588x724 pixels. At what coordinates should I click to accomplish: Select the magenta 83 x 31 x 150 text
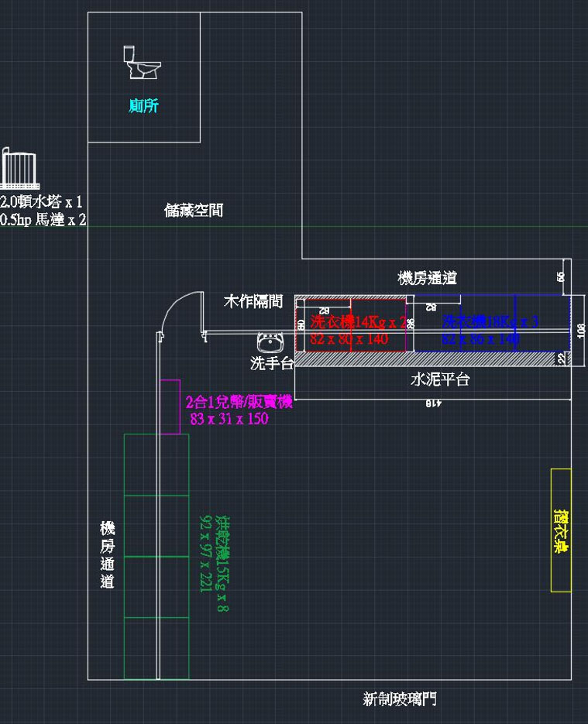tap(229, 419)
